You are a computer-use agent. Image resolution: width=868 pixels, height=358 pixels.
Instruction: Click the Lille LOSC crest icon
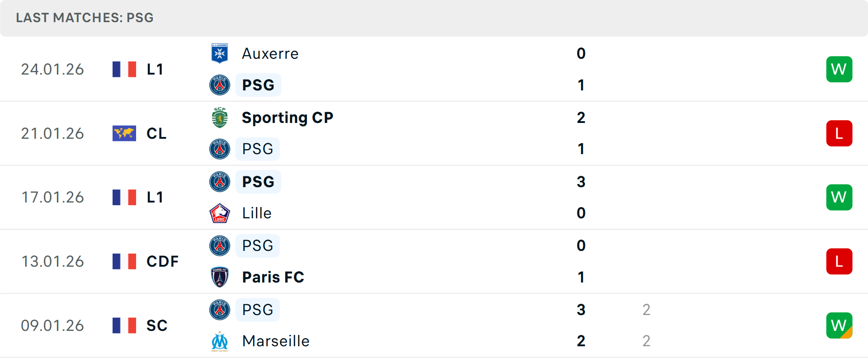[220, 213]
